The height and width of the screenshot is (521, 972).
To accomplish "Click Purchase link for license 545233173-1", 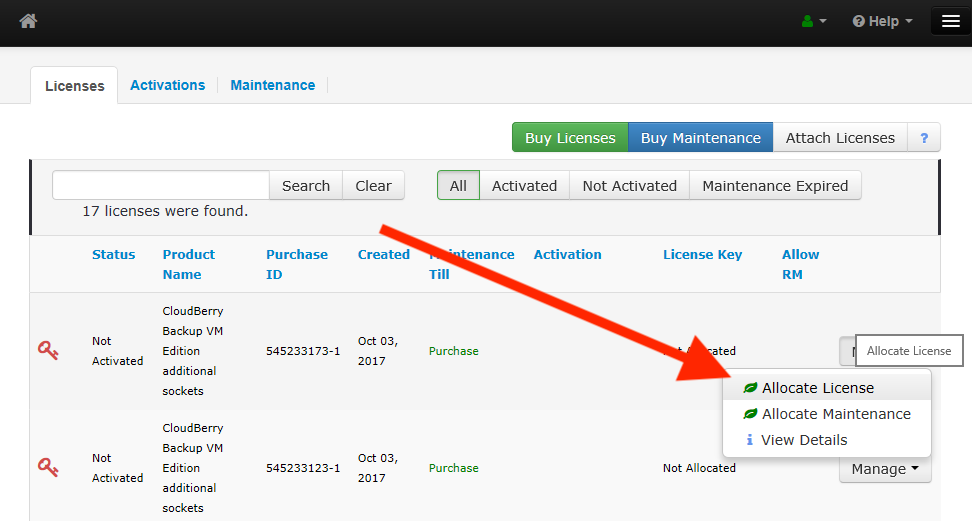I will click(453, 351).
